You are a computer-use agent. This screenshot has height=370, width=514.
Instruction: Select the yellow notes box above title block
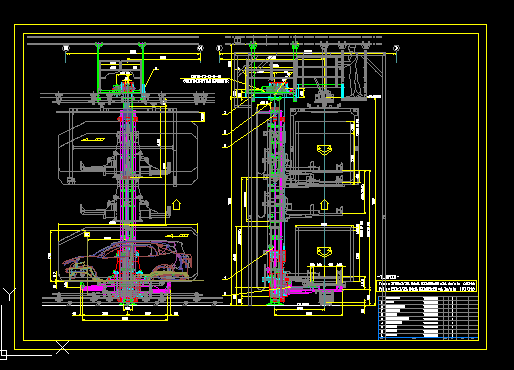click(427, 286)
